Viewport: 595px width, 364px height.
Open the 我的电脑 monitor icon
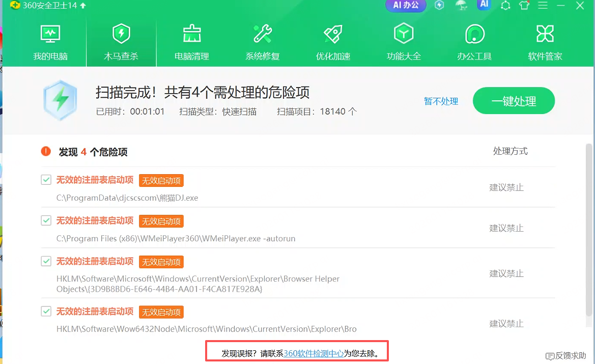point(50,34)
